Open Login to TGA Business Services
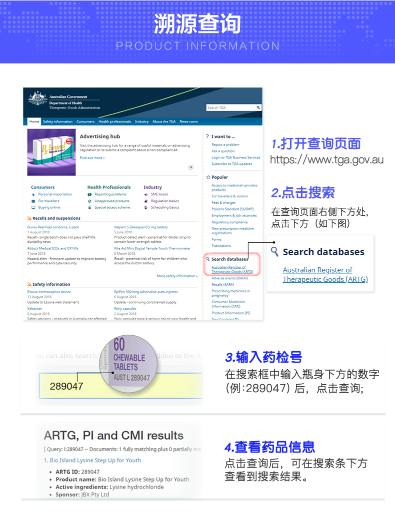The image size is (395, 532). [x=236, y=157]
